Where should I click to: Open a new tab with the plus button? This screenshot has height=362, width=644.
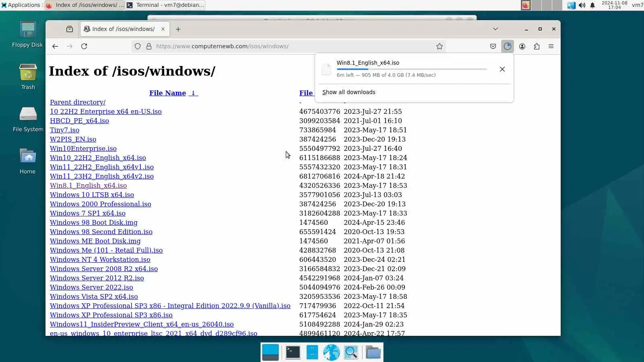click(178, 29)
